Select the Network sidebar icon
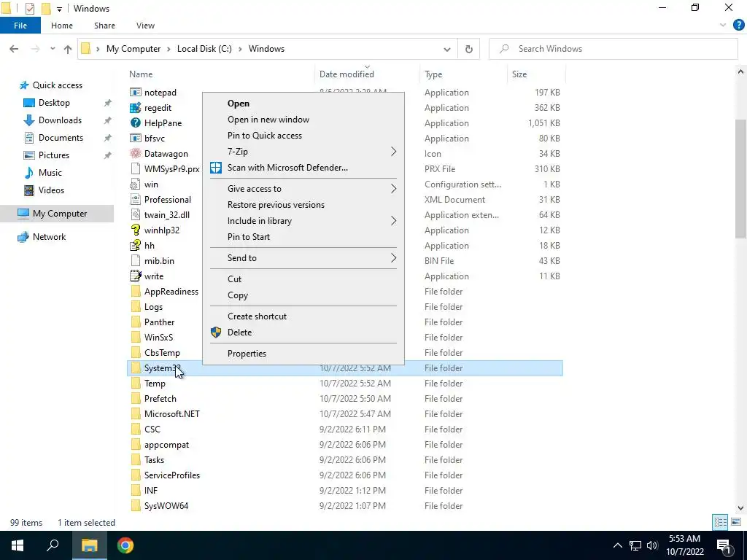 pyautogui.click(x=23, y=237)
